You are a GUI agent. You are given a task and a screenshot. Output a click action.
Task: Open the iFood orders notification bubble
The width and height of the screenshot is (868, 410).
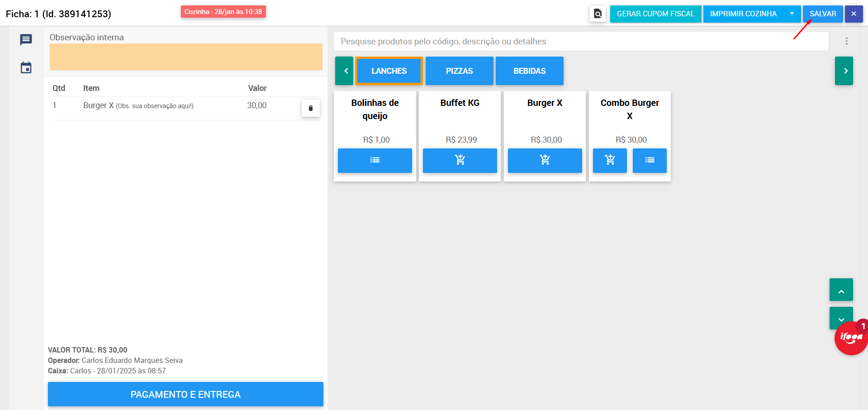point(850,338)
